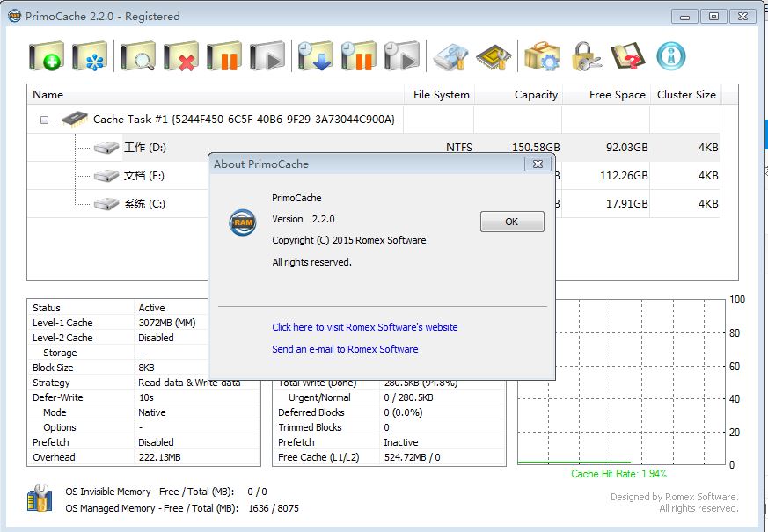Click the pause defer-write clock icon
Viewport: 768px width, 532px height.
point(359,56)
